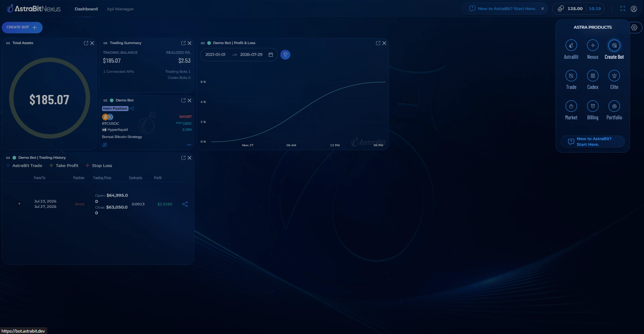Toggle AstraBit Trade series in Trading History
This screenshot has height=334, width=644.
[x=24, y=166]
